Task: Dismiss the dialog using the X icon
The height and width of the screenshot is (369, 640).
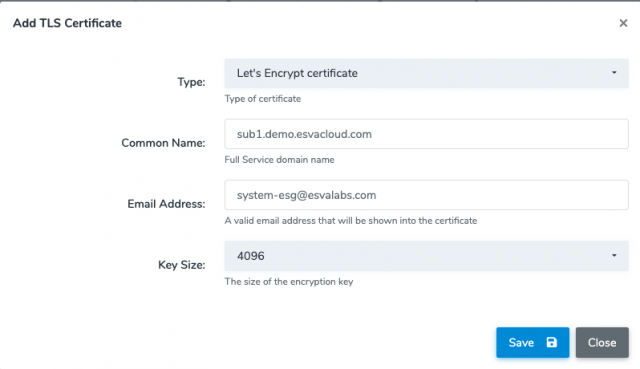Action: click(623, 23)
